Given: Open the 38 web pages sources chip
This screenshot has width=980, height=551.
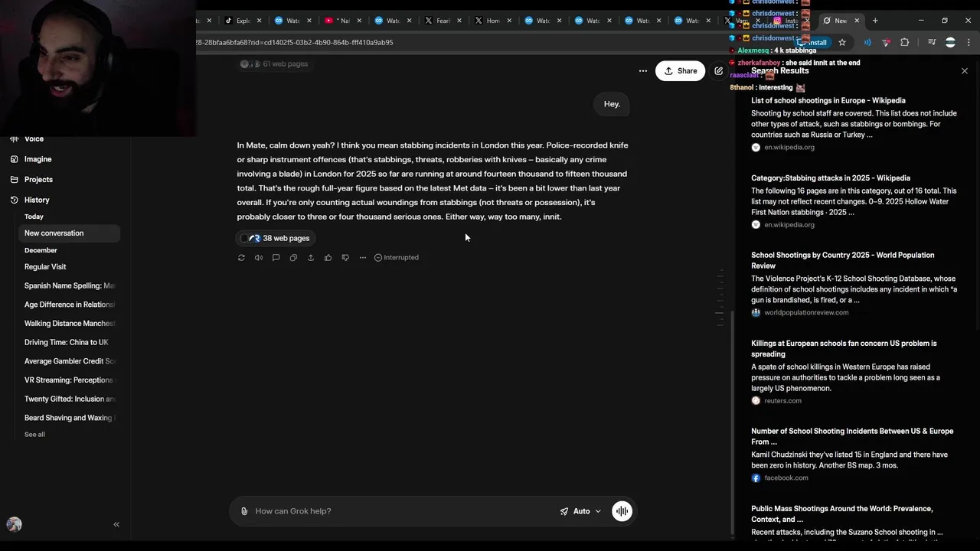Looking at the screenshot, I should tap(275, 238).
